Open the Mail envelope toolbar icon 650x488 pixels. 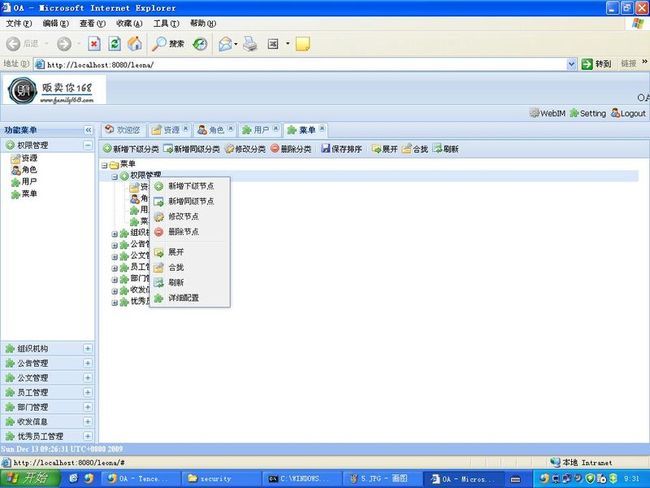pos(226,44)
